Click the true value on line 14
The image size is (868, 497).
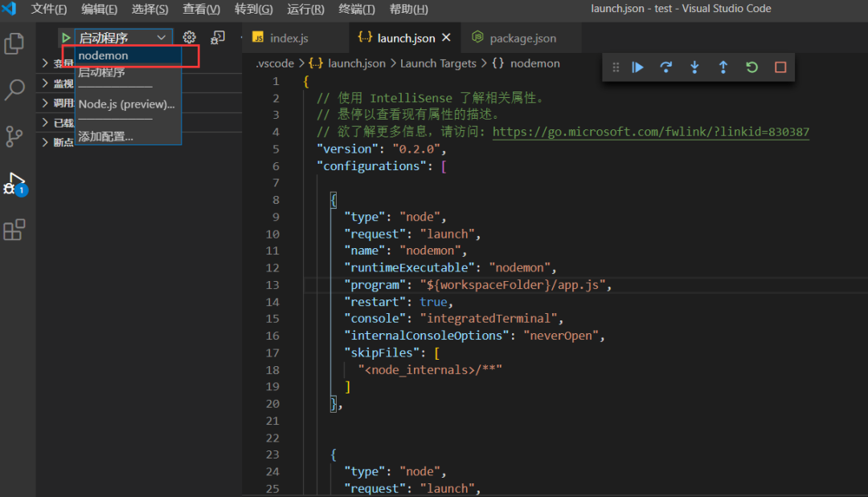coord(433,302)
